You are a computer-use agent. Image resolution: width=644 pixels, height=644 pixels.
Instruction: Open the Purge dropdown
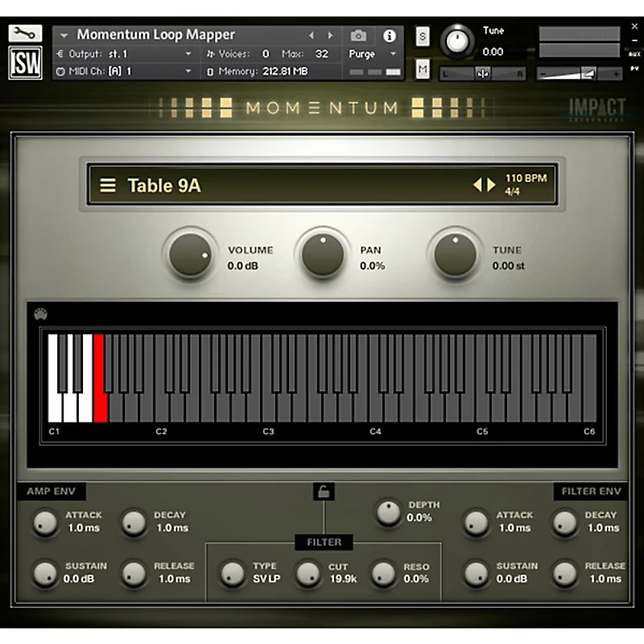coord(370,53)
